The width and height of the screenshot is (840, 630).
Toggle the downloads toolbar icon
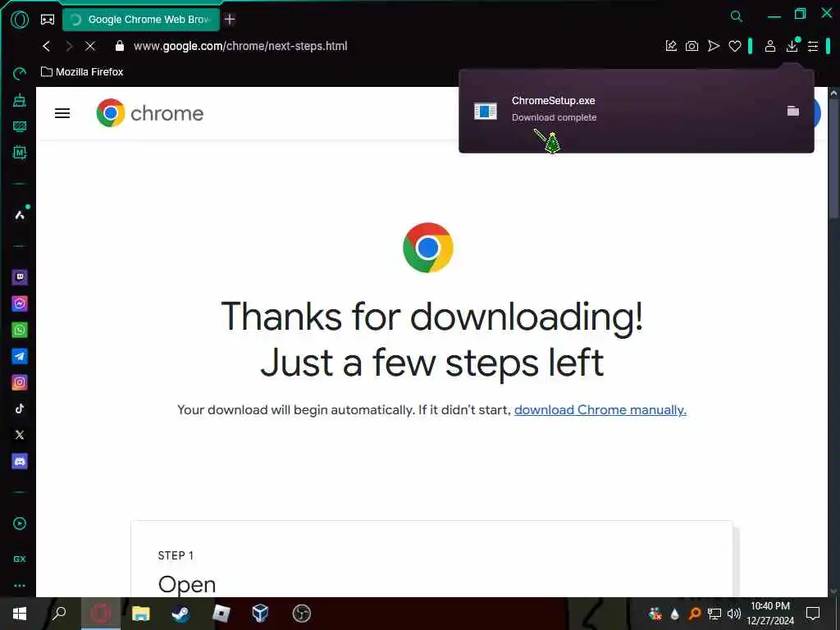[792, 46]
